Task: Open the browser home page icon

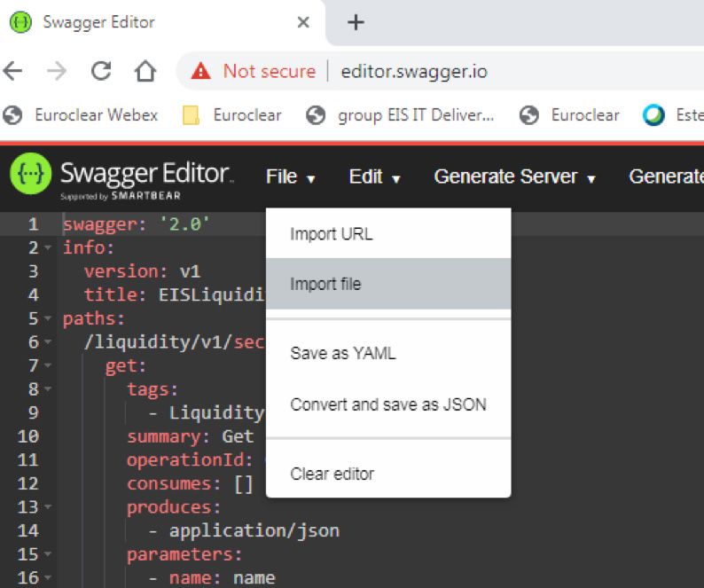Action: point(145,71)
